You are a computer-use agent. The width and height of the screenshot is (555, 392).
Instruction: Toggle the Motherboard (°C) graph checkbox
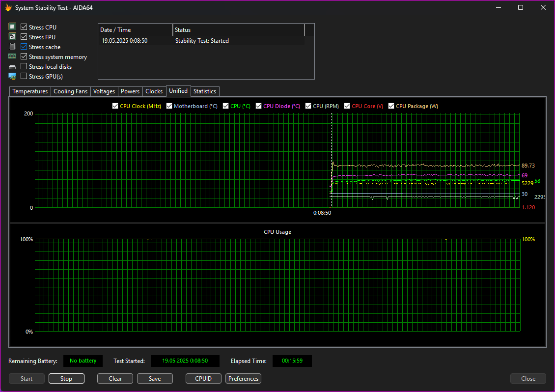click(169, 106)
